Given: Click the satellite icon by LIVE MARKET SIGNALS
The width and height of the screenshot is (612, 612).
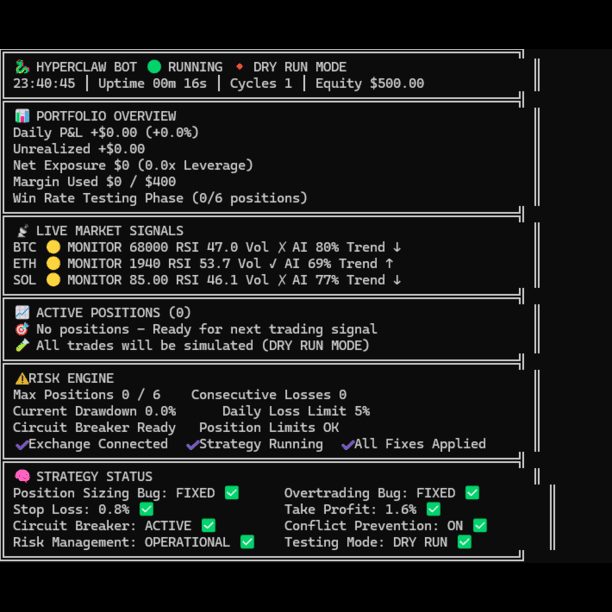Looking at the screenshot, I should [x=22, y=231].
